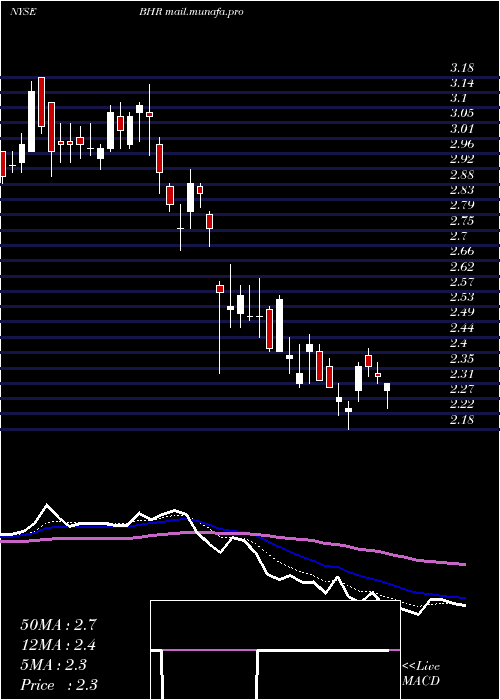
Task: Click the 2.83 price axis label
Action: tap(462, 190)
